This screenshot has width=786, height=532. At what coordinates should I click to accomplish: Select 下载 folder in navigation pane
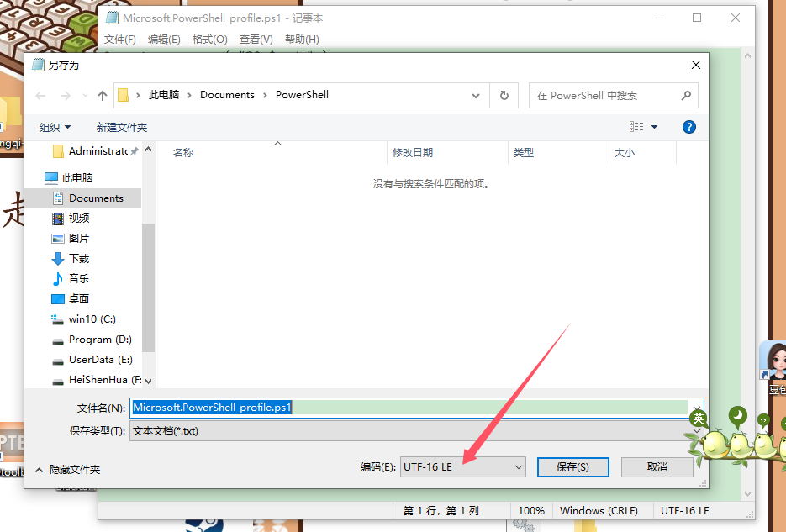pos(78,259)
